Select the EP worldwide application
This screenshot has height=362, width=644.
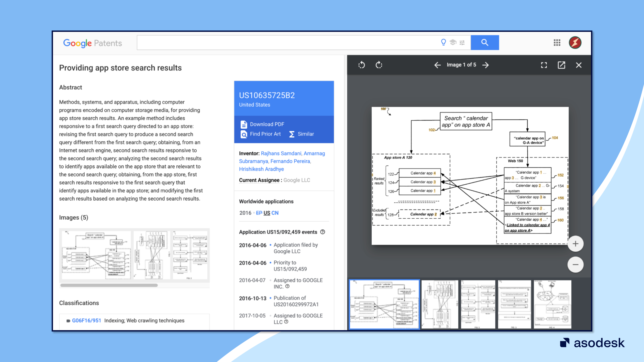(x=259, y=213)
